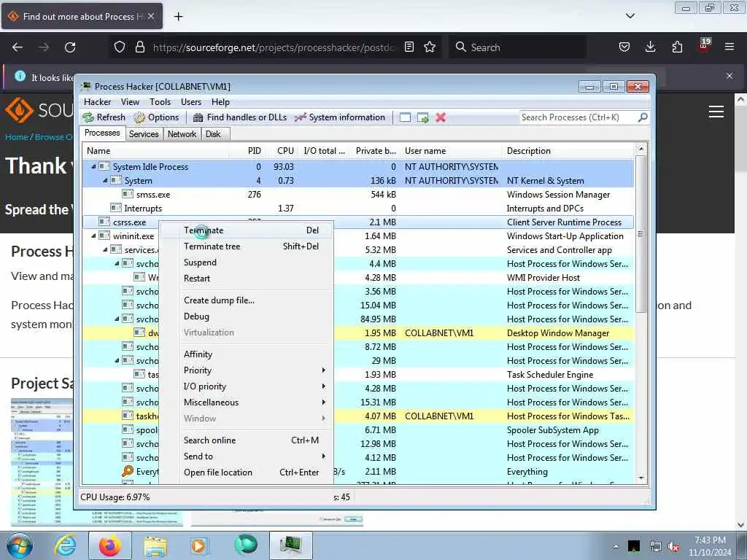Choose Terminate tree from the context menu
747x560 pixels.
(247, 246)
